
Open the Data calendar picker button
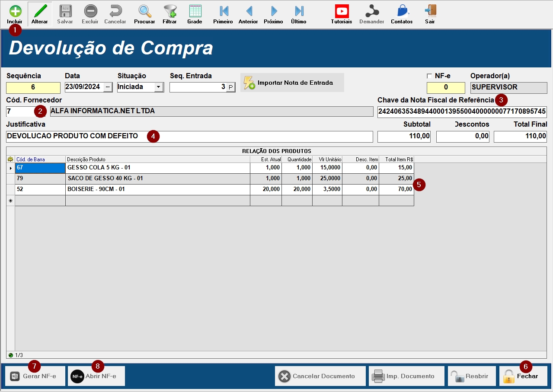pyautogui.click(x=108, y=87)
